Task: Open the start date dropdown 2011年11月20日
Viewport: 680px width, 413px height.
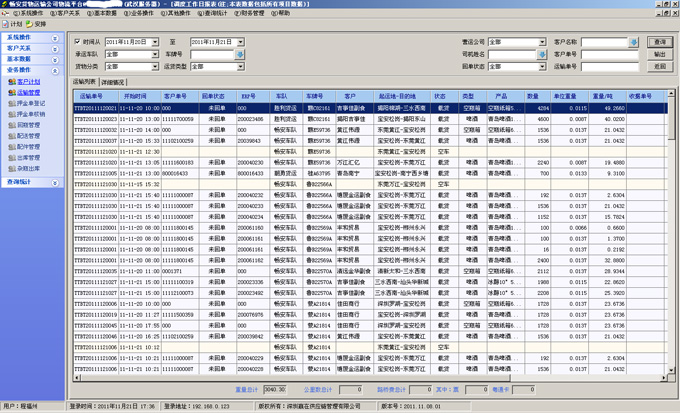Action: point(155,42)
